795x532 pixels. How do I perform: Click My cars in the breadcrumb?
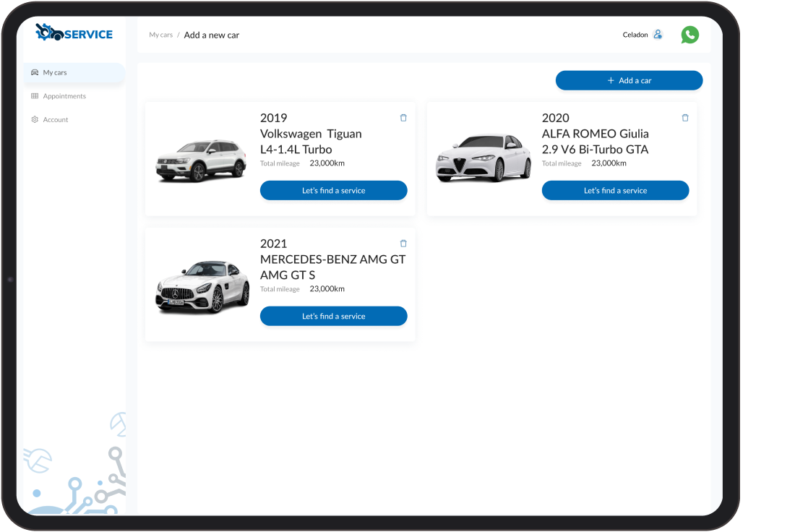coord(160,34)
